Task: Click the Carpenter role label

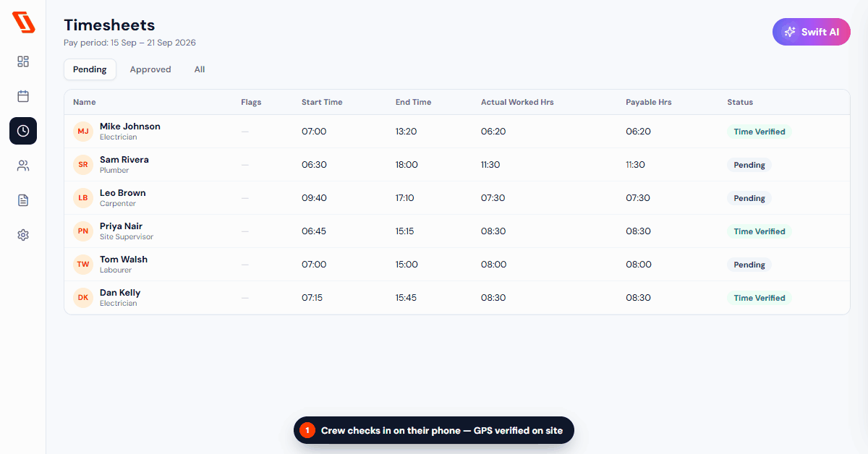Action: point(118,204)
